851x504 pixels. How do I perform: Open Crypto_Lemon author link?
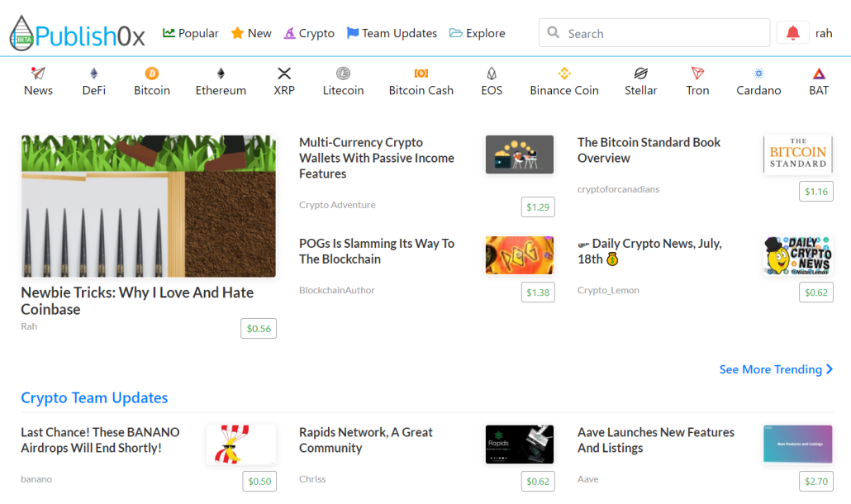point(608,290)
